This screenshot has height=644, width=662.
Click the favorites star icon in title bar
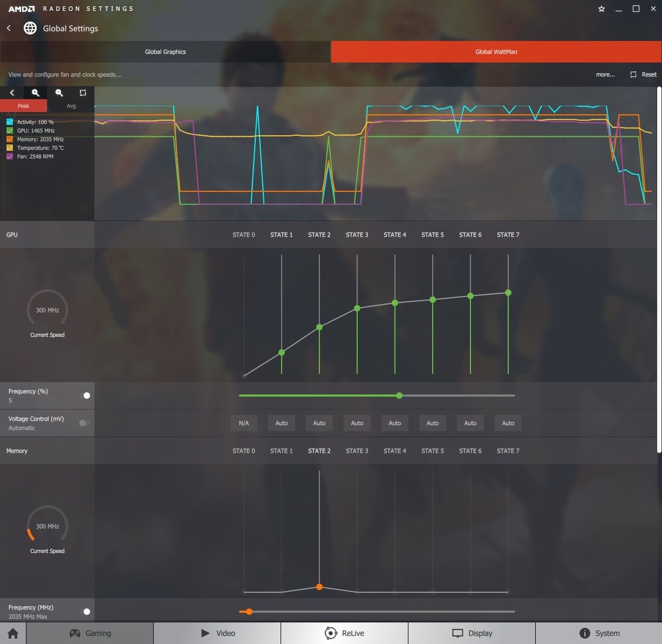pyautogui.click(x=601, y=8)
